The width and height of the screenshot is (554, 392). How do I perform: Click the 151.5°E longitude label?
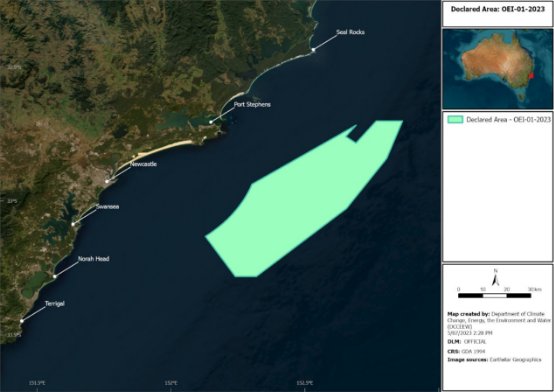click(x=37, y=383)
